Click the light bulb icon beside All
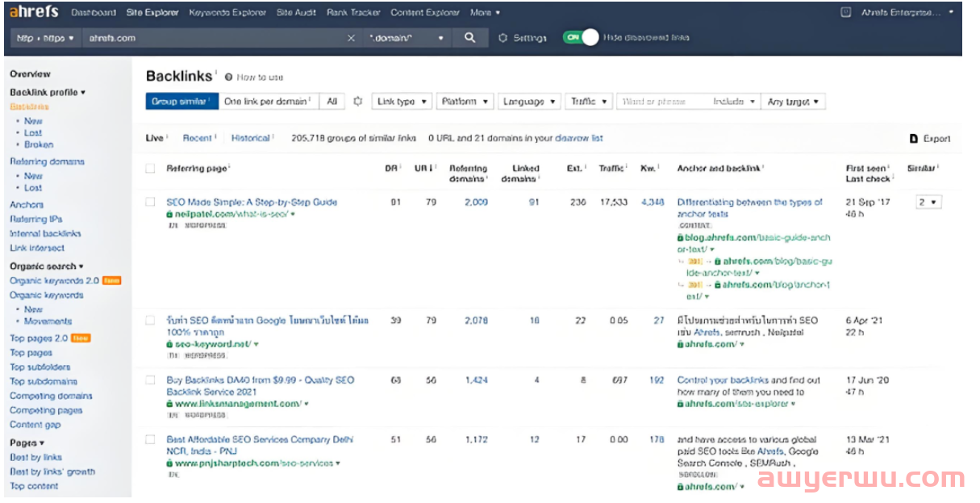This screenshot has height=503, width=980. (x=358, y=102)
